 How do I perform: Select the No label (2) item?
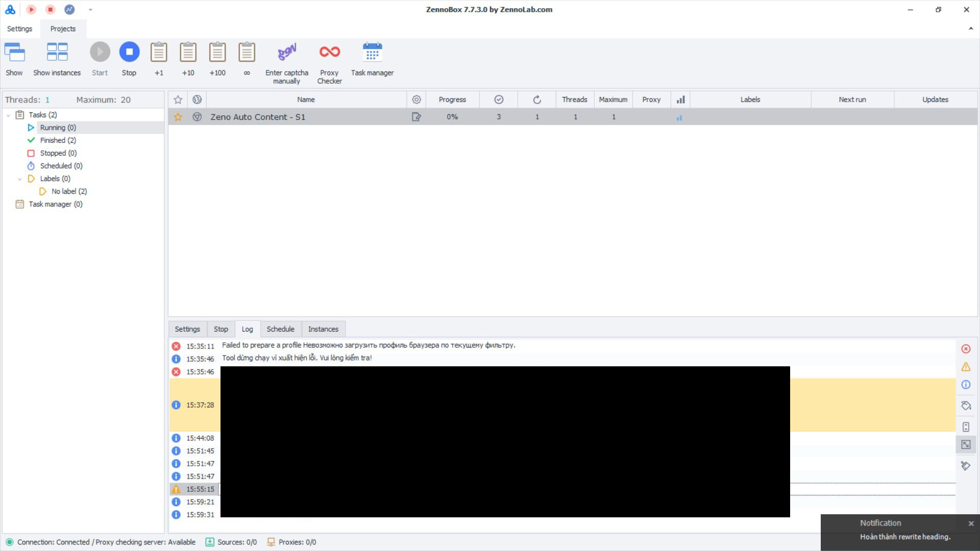tap(69, 191)
